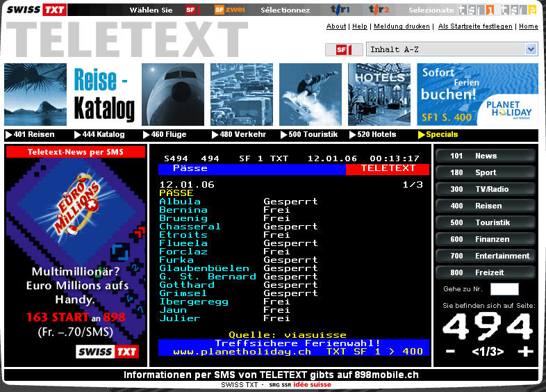
Task: Click minus to go to previous page number
Action: pos(450,351)
